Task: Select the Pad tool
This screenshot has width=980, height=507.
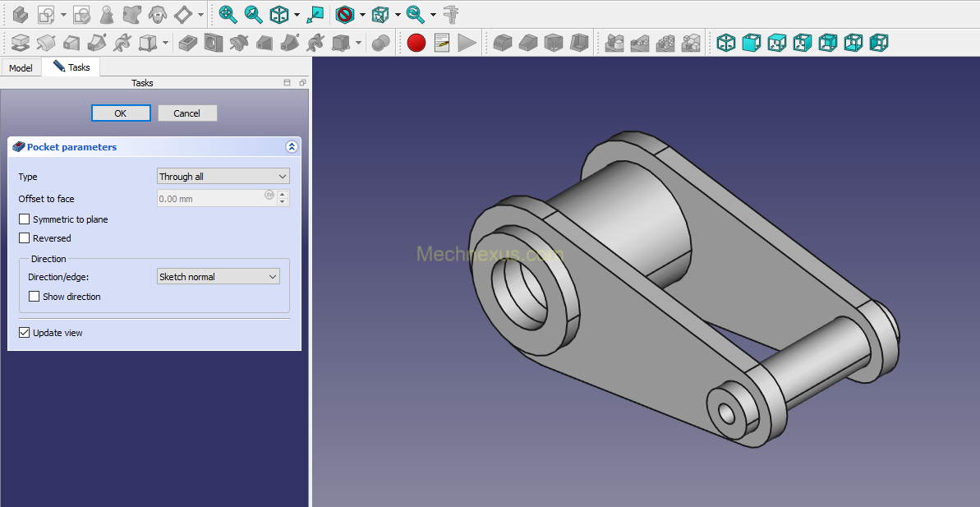Action: click(21, 43)
